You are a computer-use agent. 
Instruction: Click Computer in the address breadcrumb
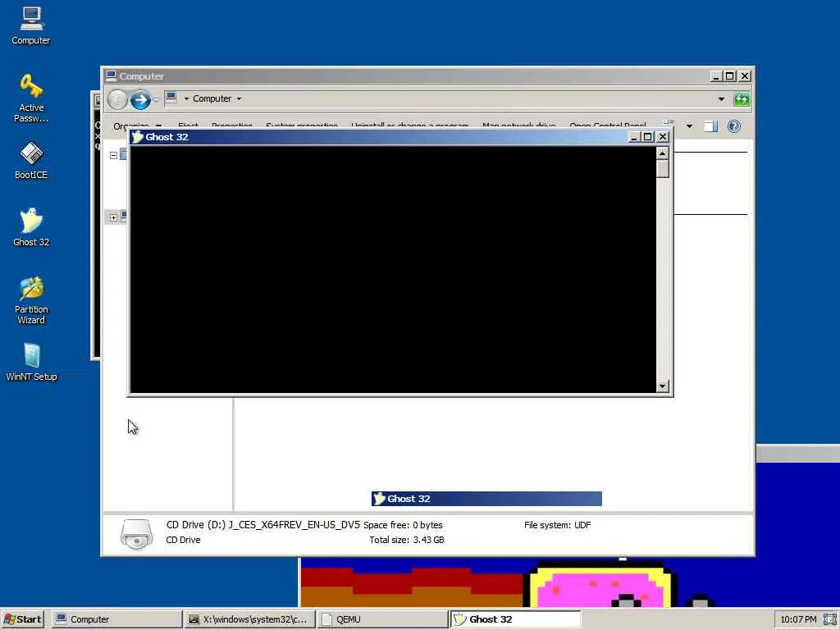(x=212, y=99)
